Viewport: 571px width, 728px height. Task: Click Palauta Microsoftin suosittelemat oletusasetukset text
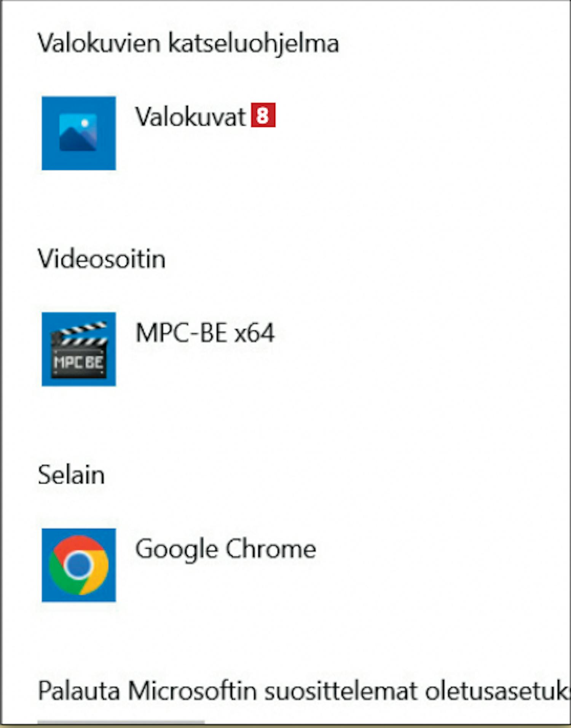click(x=304, y=691)
